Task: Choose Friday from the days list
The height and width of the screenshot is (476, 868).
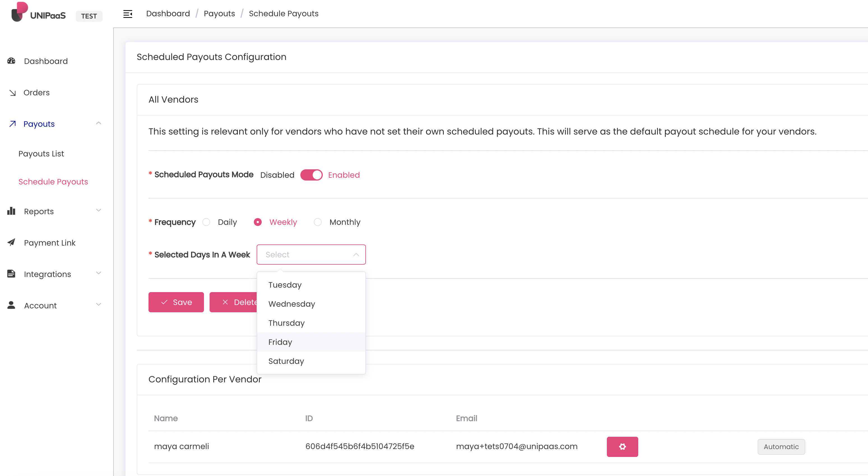Action: (x=280, y=342)
